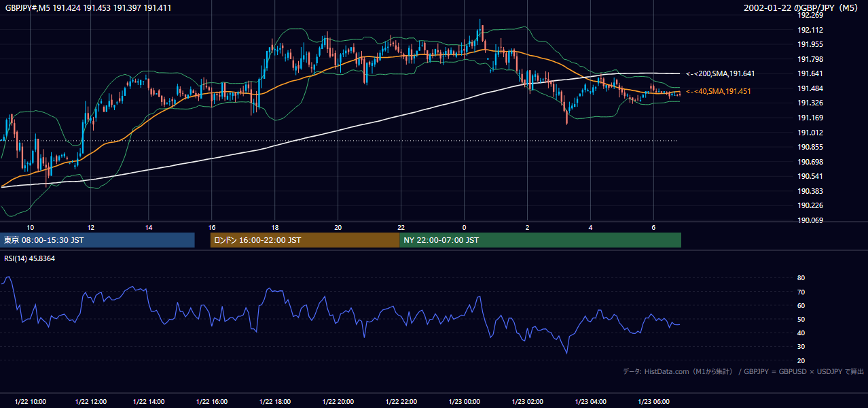The height and width of the screenshot is (408, 868).
Task: Click the 190.541 price axis value
Action: click(810, 176)
